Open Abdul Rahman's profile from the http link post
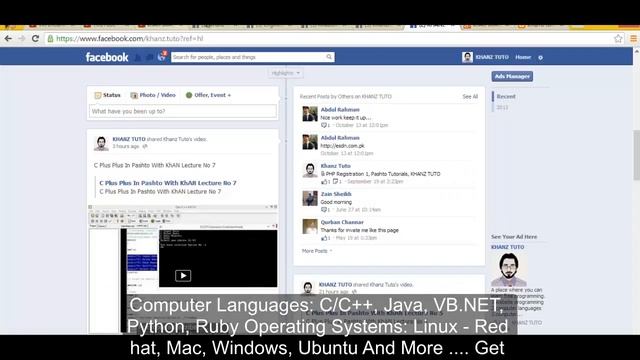The width and height of the screenshot is (640, 360). [x=340, y=138]
